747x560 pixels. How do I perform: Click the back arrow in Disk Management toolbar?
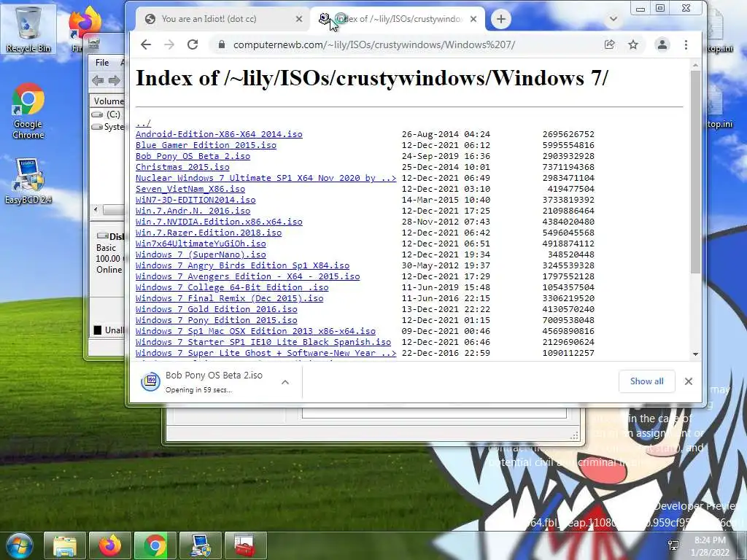click(x=98, y=80)
